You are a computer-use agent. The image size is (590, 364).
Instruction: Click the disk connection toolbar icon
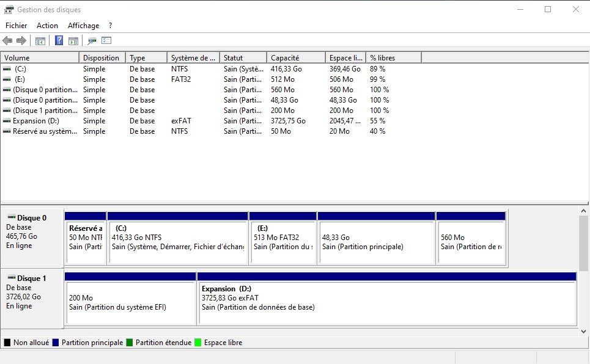(x=92, y=41)
